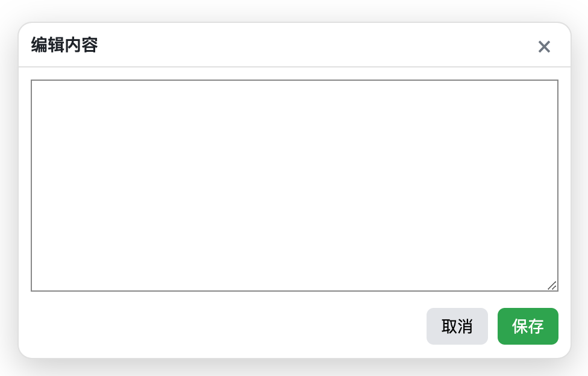This screenshot has height=376, width=588.
Task: Click the 取消 button
Action: pos(457,327)
